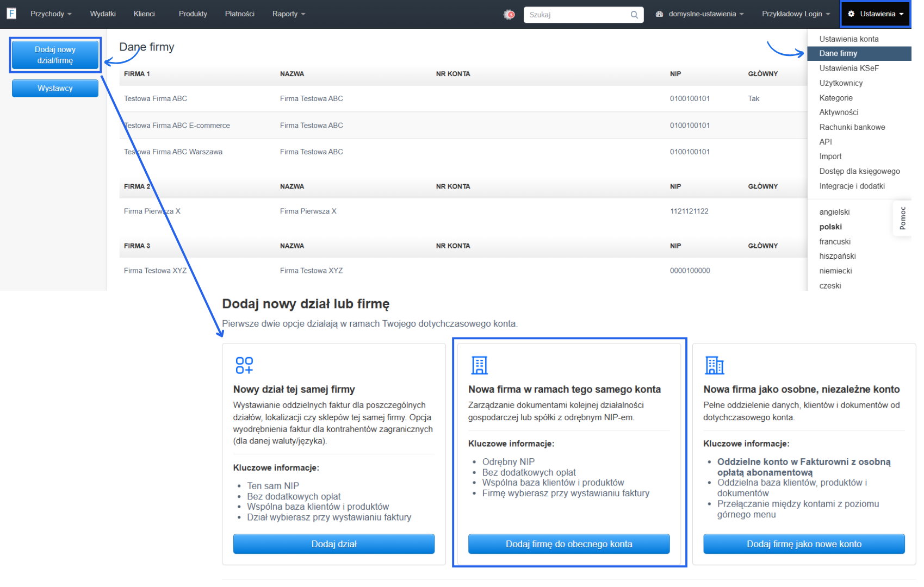Click NIP value 1121121122
924x587 pixels.
[689, 211]
